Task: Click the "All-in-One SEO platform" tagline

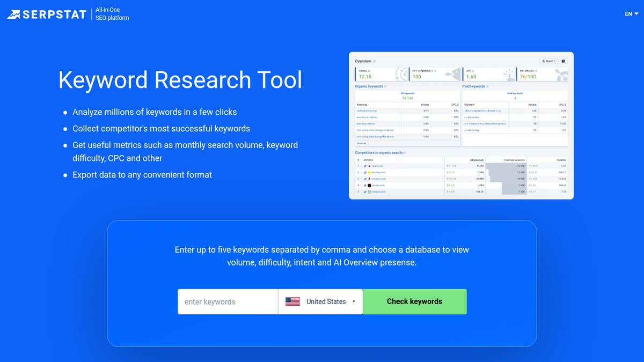Action: [112, 14]
